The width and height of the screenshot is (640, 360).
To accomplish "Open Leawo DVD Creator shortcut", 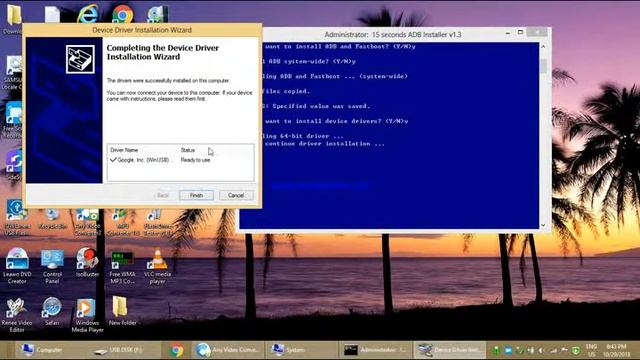I will click(17, 265).
